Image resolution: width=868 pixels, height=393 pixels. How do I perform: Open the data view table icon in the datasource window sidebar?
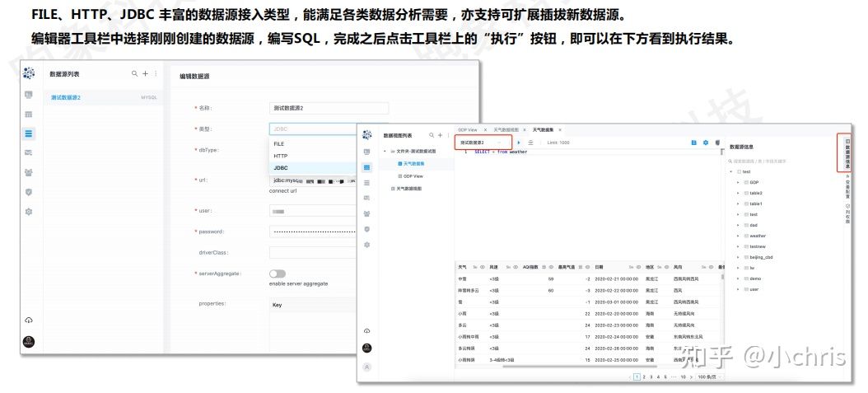[29, 114]
